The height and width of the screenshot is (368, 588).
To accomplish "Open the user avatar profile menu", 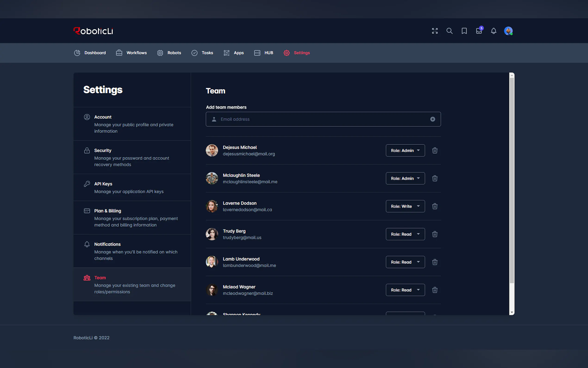I will [508, 31].
